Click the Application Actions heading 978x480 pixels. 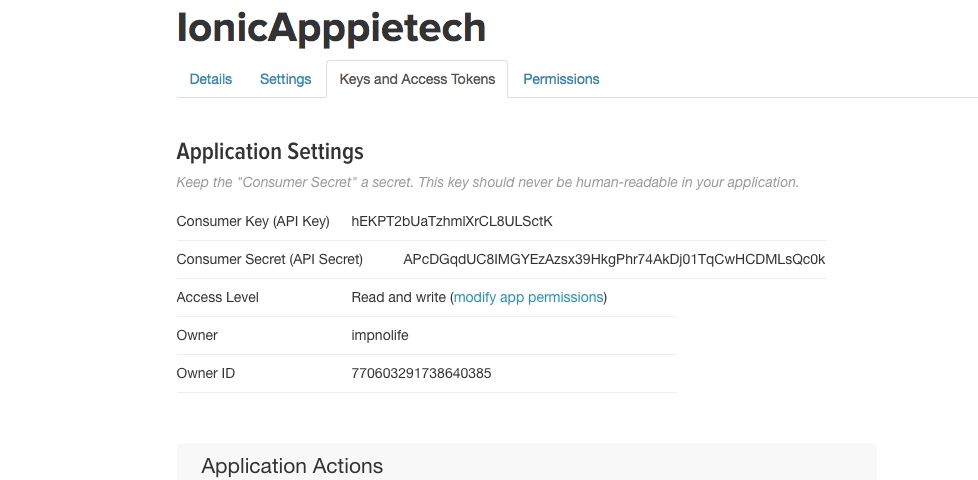[x=292, y=466]
